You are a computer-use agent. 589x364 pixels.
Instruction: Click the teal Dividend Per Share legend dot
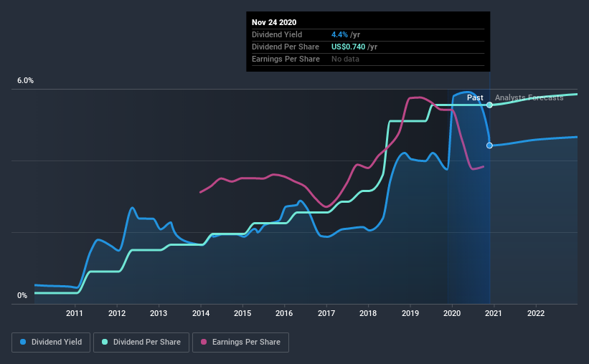point(105,342)
